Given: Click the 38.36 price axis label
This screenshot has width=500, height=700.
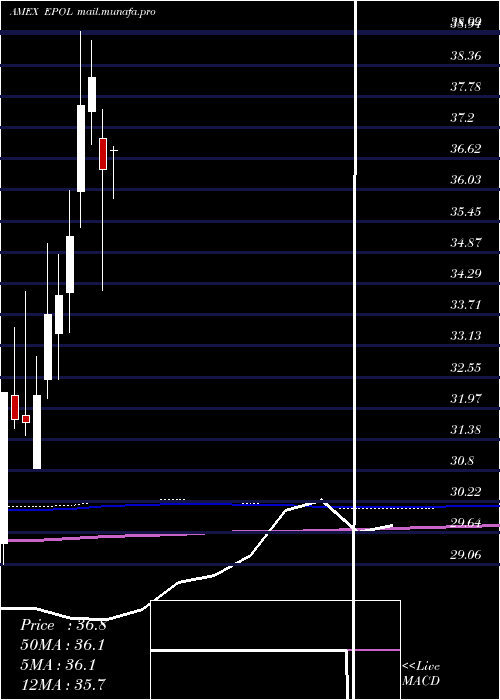Looking at the screenshot, I should click(x=466, y=56).
